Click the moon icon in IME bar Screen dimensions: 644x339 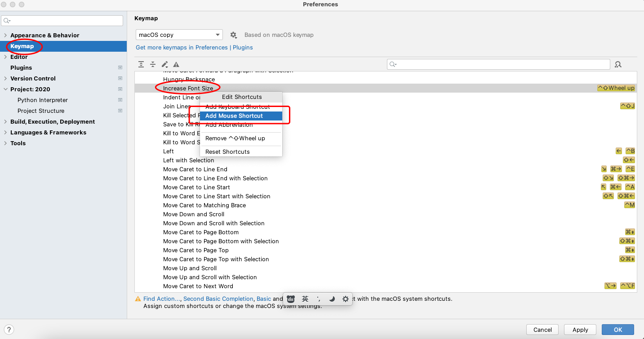pyautogui.click(x=332, y=299)
